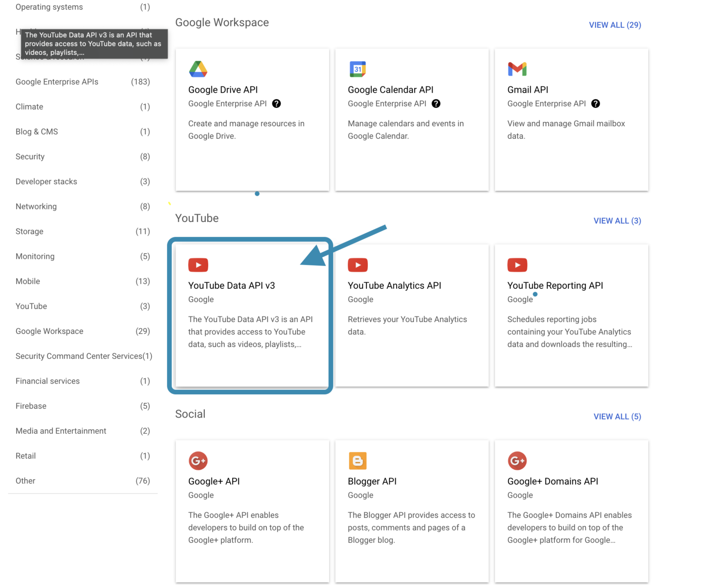
Task: Open View All (3) for YouTube section
Action: point(617,221)
